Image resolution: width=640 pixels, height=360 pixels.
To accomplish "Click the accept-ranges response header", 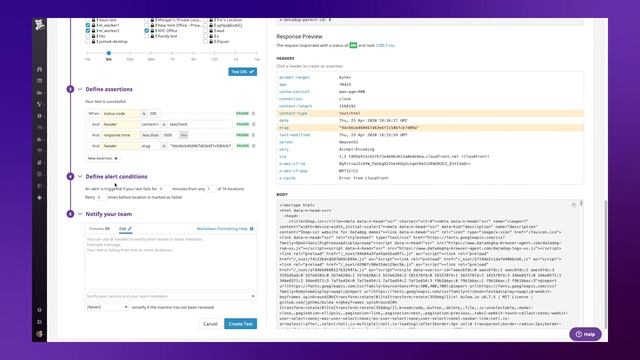I will (x=294, y=77).
